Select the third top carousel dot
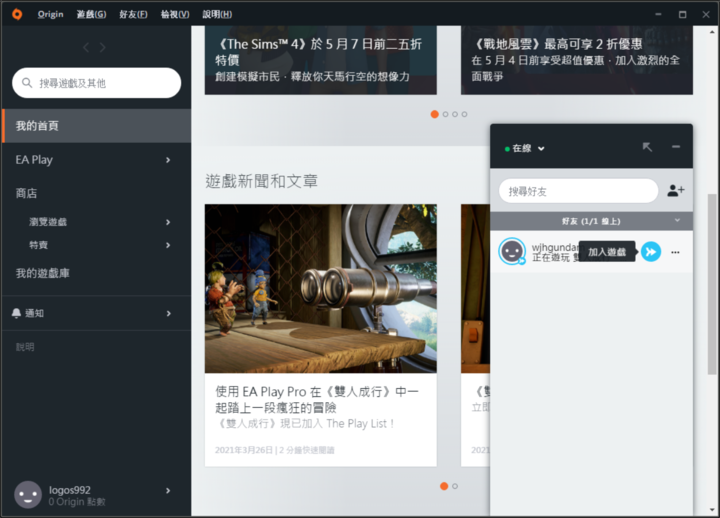Image resolution: width=720 pixels, height=518 pixels. coord(455,114)
